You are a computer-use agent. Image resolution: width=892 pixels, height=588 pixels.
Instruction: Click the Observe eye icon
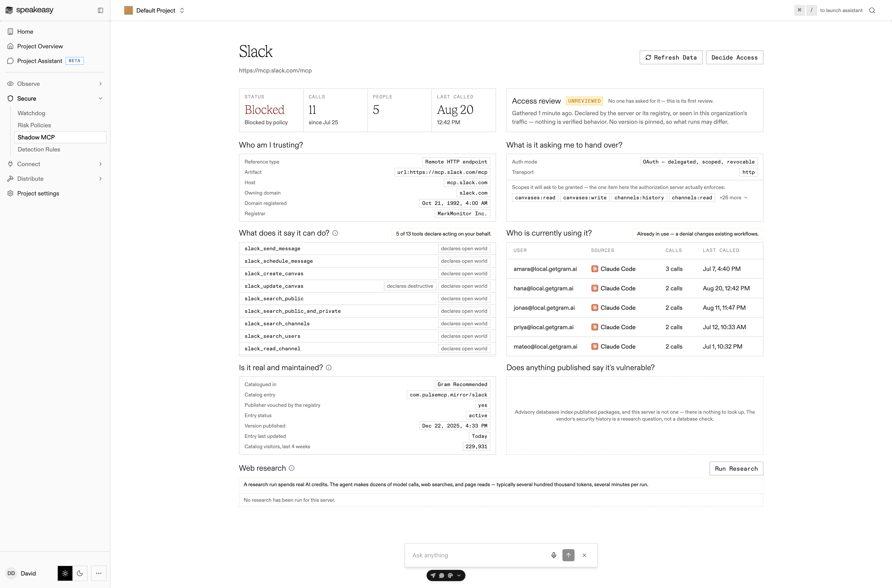coord(11,84)
